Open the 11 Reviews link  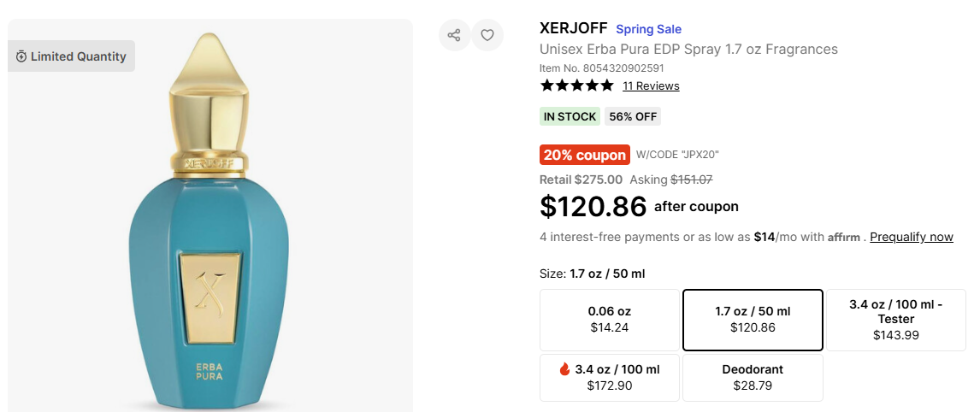(651, 85)
